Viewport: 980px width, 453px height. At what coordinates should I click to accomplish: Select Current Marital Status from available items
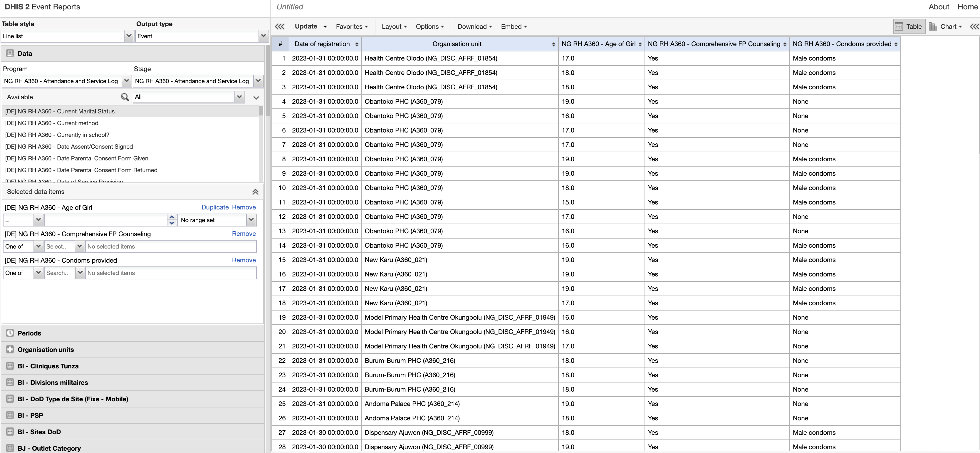coord(60,111)
